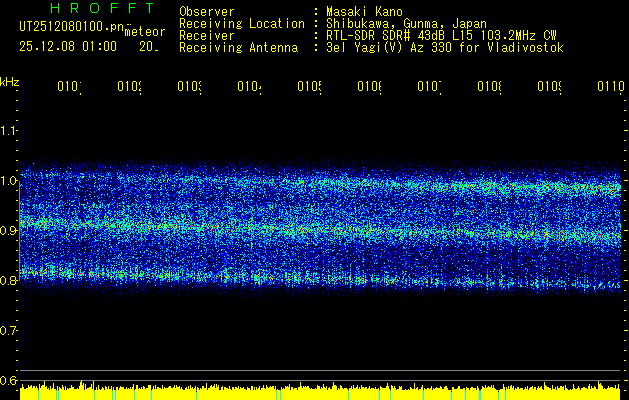Select the 1.1 frequency axis label
The width and height of the screenshot is (629, 400).
click(x=10, y=131)
